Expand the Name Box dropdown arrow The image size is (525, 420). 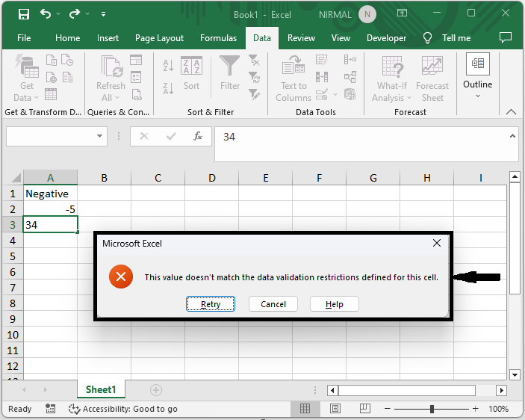(100, 137)
